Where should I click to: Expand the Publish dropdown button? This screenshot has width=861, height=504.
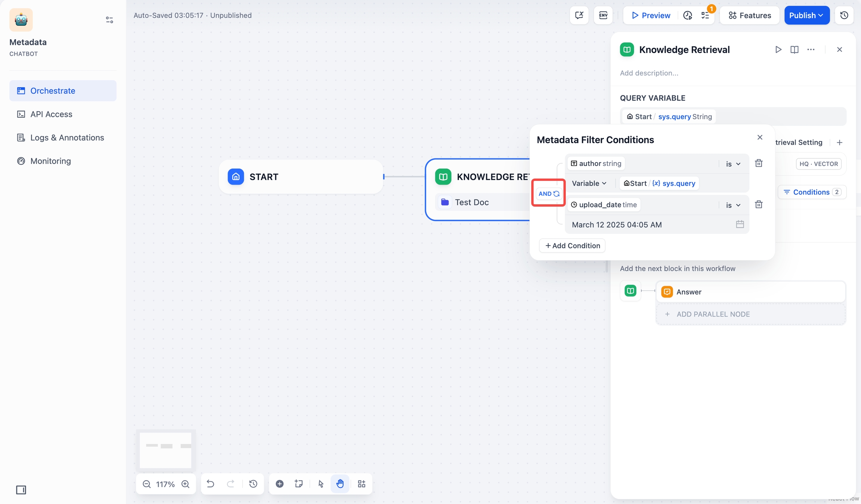(x=806, y=15)
